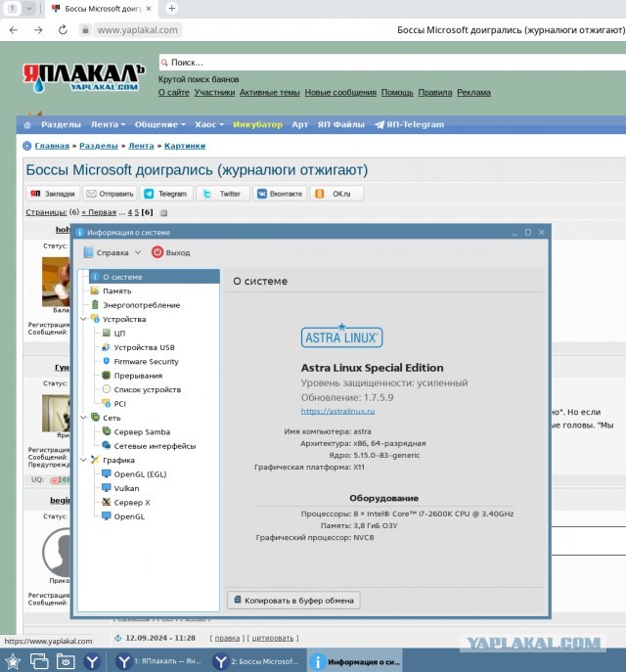Select Firmware Security in the tree
The height and width of the screenshot is (672, 626).
146,362
